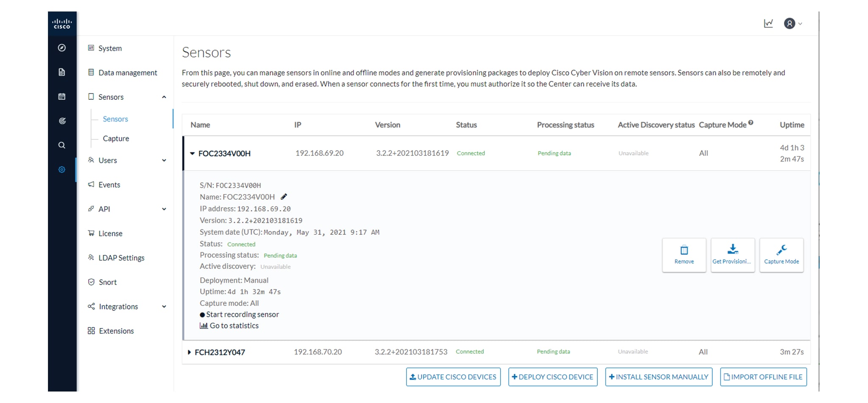Viewport: 868px width, 403px height.
Task: Start recording sensor
Action: pos(239,314)
